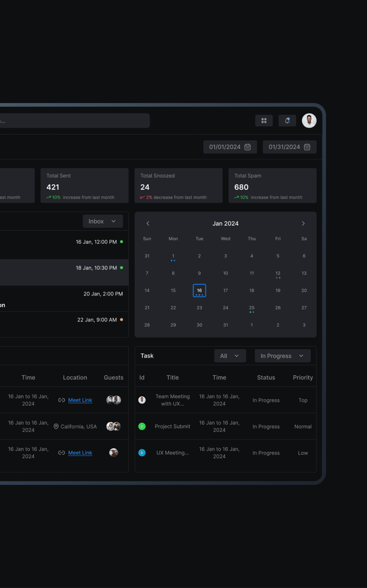Screen dimensions: 367x588
Task: Open the grid apps menu icon
Action: coord(264,121)
